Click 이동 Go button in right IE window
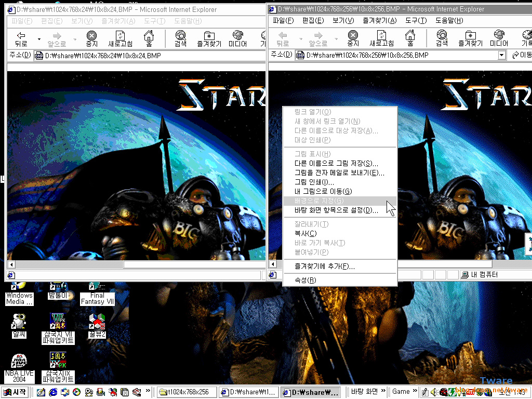 (521, 55)
